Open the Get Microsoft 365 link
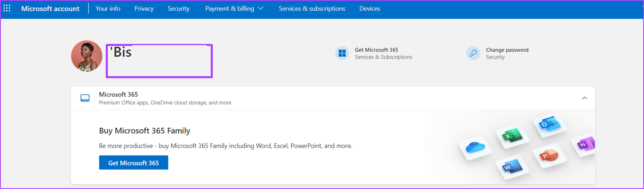 pyautogui.click(x=376, y=50)
